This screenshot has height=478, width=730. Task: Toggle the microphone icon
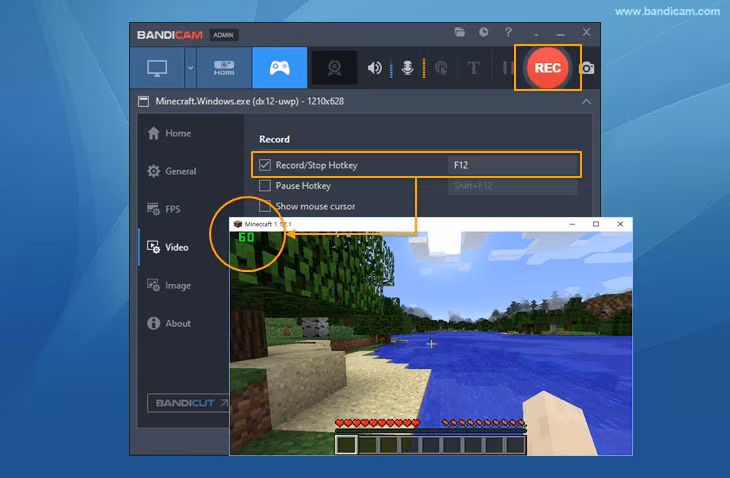408,68
